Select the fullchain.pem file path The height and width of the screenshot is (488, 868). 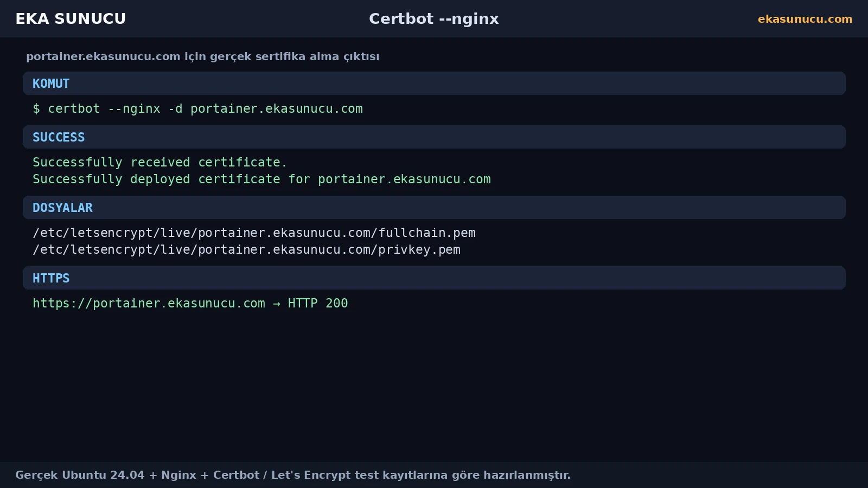tap(254, 233)
